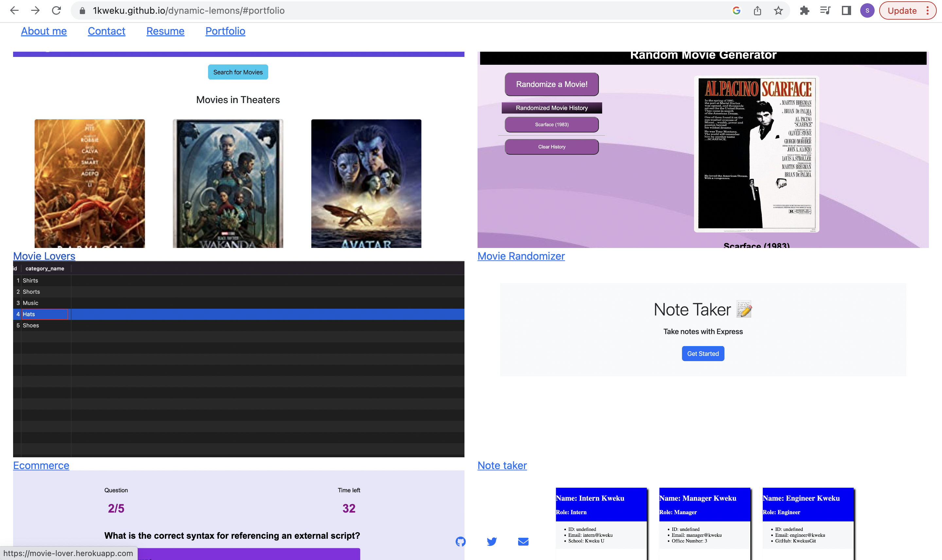Open the Extensions puzzle icon
This screenshot has height=560, width=942.
point(805,10)
